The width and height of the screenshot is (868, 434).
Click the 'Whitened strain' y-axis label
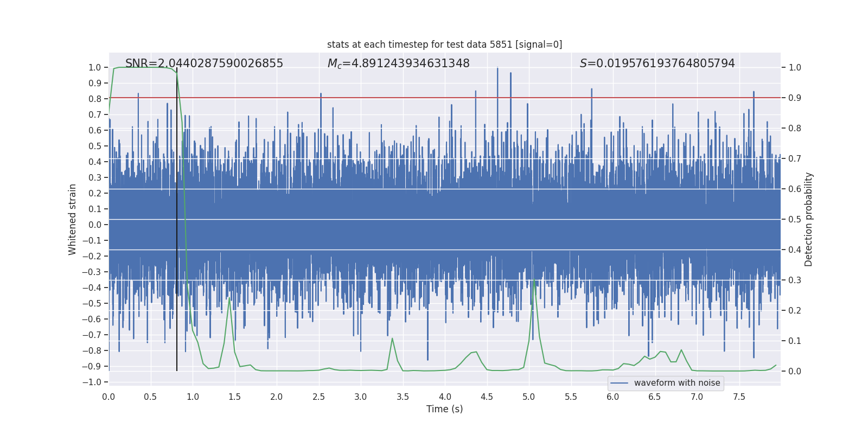tap(72, 219)
